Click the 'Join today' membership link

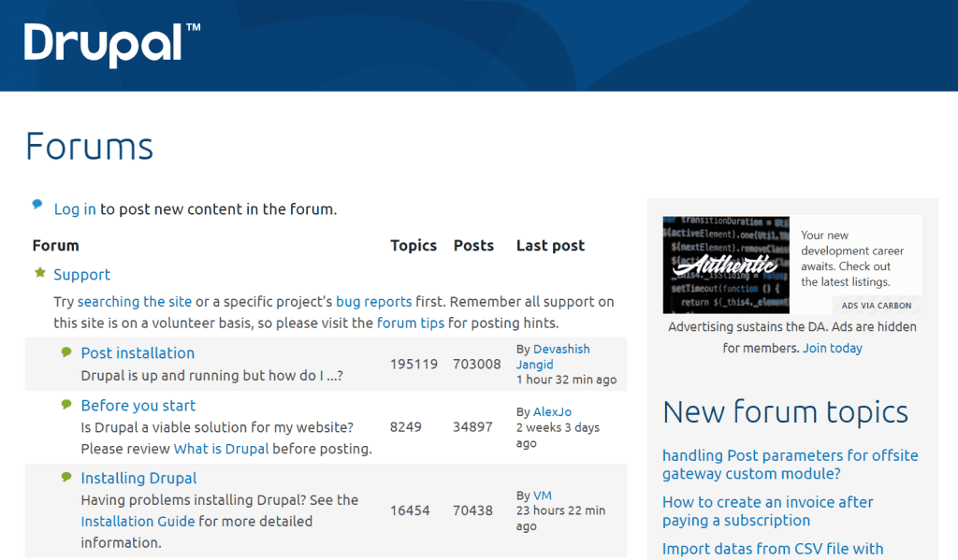coord(832,348)
